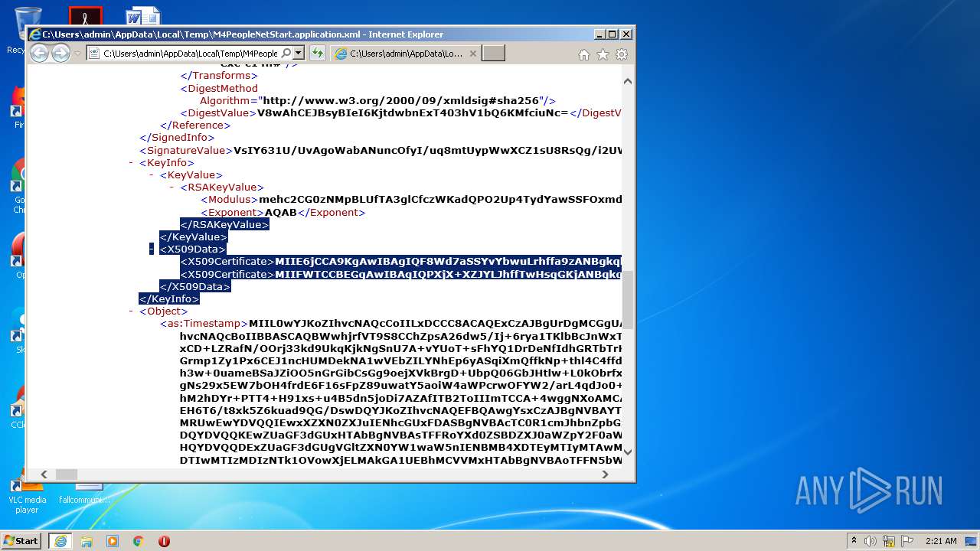Viewport: 980px width, 551px height.
Task: Minimize the Internet Explorer window
Action: pyautogui.click(x=598, y=34)
